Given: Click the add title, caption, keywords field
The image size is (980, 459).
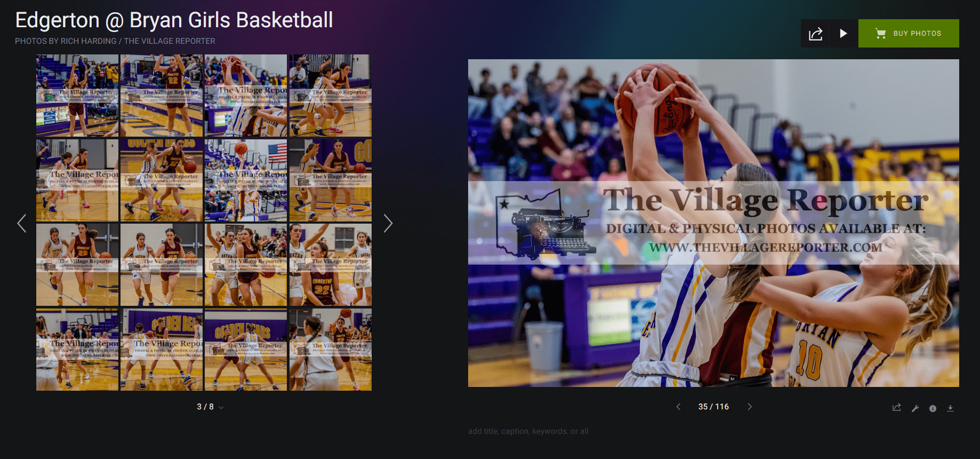Looking at the screenshot, I should (528, 431).
